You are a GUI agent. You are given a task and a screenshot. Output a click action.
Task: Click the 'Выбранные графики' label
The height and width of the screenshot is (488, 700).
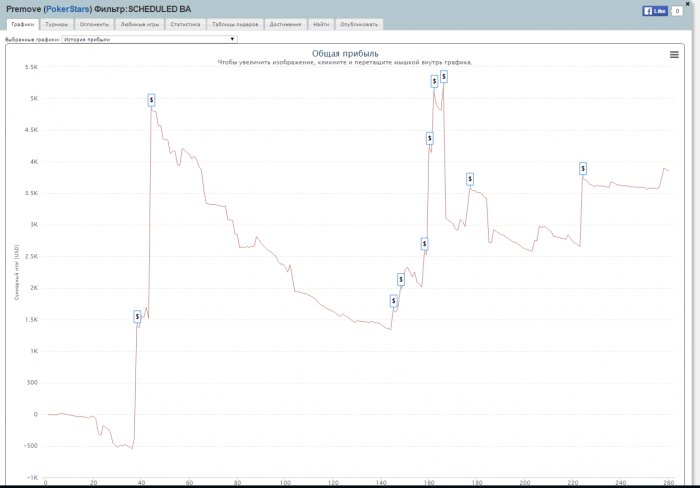pos(33,40)
